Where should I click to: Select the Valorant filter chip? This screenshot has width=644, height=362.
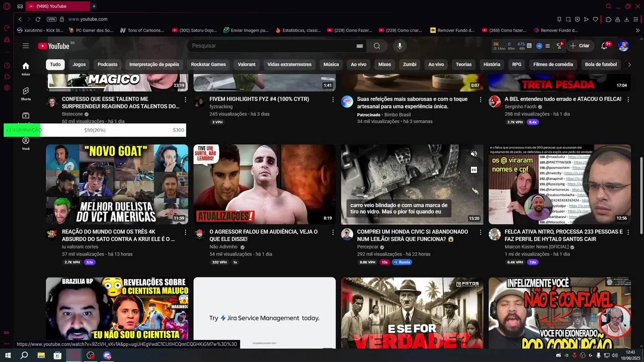pos(247,64)
